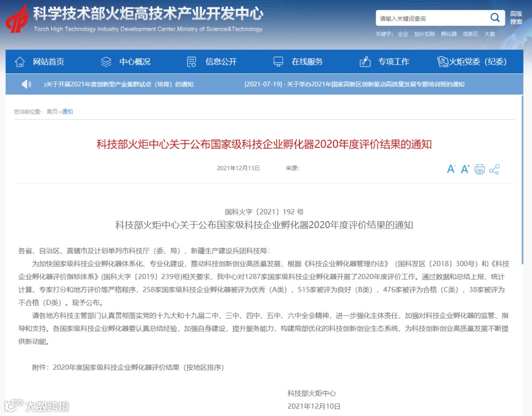The image size is (532, 416).
Task: Click 首页 in the breadcrumb
Action: [52, 111]
